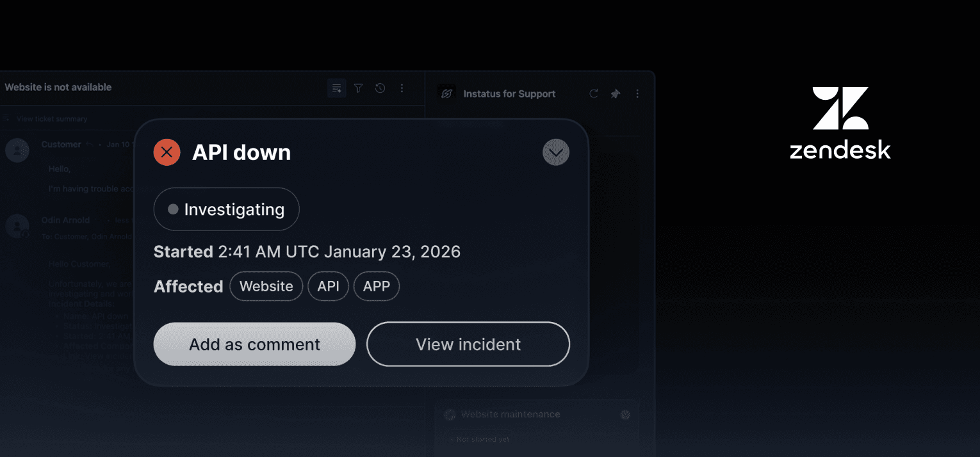This screenshot has height=457, width=980.
Task: Select the Website affected component tag
Action: click(266, 286)
